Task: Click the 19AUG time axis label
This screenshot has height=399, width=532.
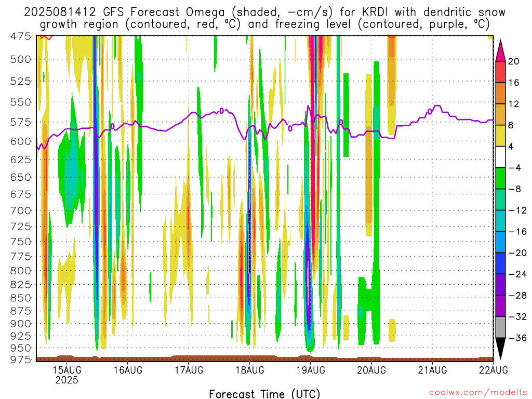Action: tap(311, 370)
